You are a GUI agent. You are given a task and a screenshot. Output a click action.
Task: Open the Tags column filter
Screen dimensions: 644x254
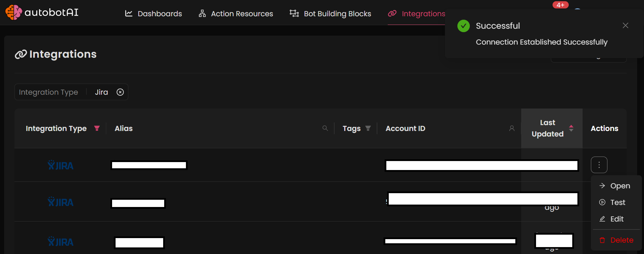pyautogui.click(x=368, y=128)
